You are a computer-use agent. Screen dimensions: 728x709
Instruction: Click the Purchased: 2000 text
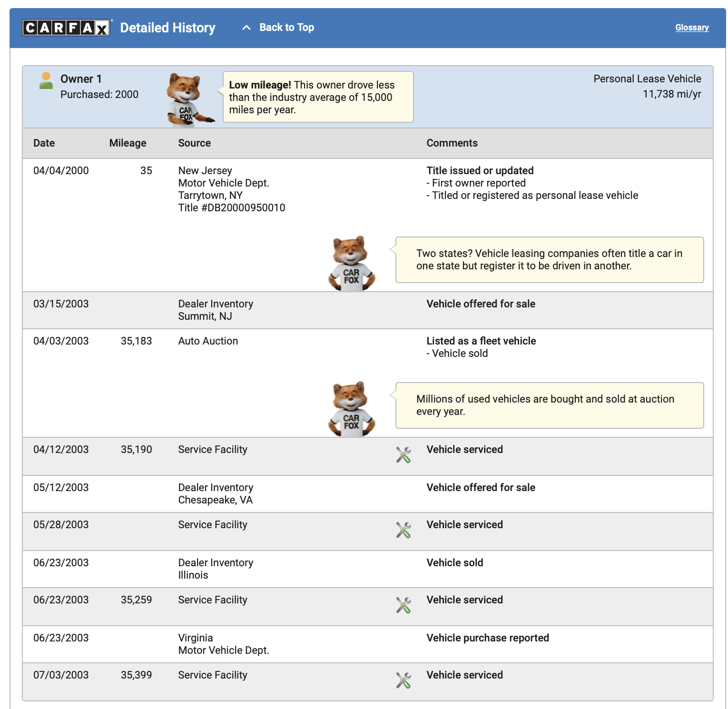99,95
